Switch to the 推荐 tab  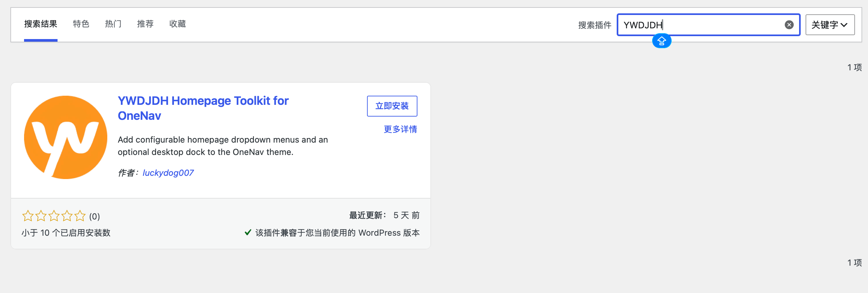[x=145, y=24]
